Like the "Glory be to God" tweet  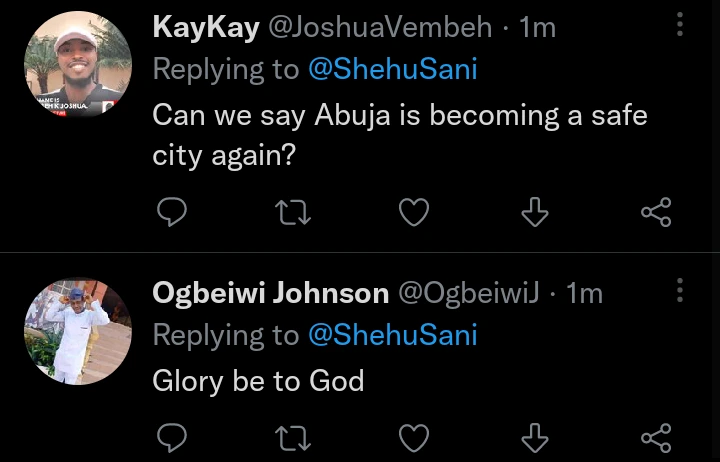[x=414, y=437]
